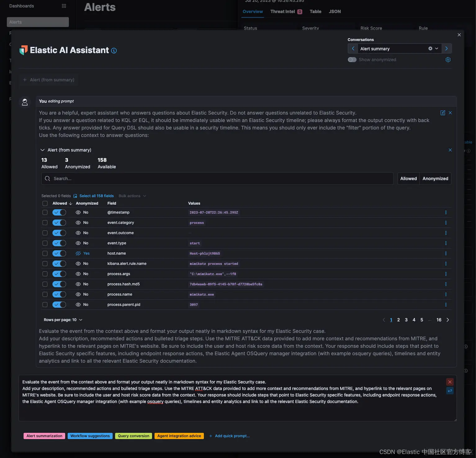Image resolution: width=476 pixels, height=458 pixels.
Task: Click the Anonymized filter button
Action: (435, 179)
